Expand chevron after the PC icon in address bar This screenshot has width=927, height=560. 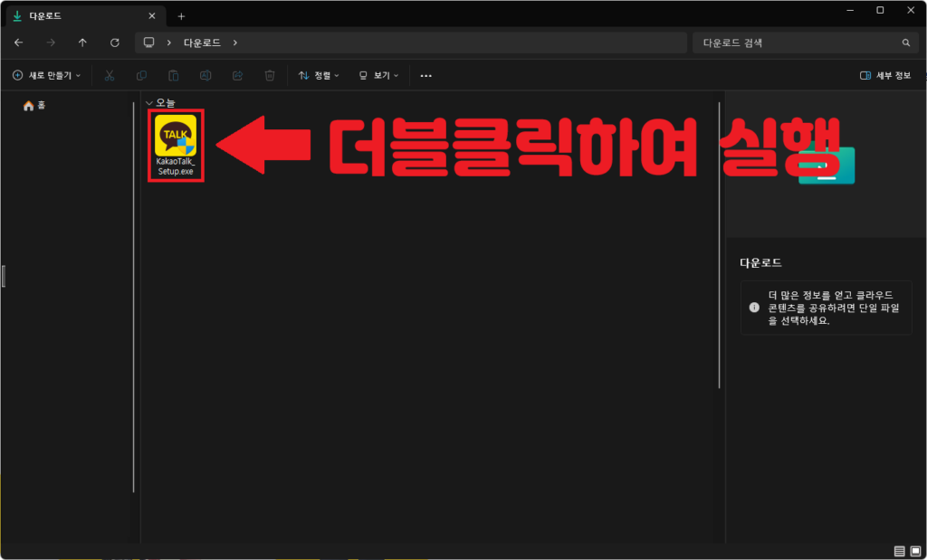169,43
